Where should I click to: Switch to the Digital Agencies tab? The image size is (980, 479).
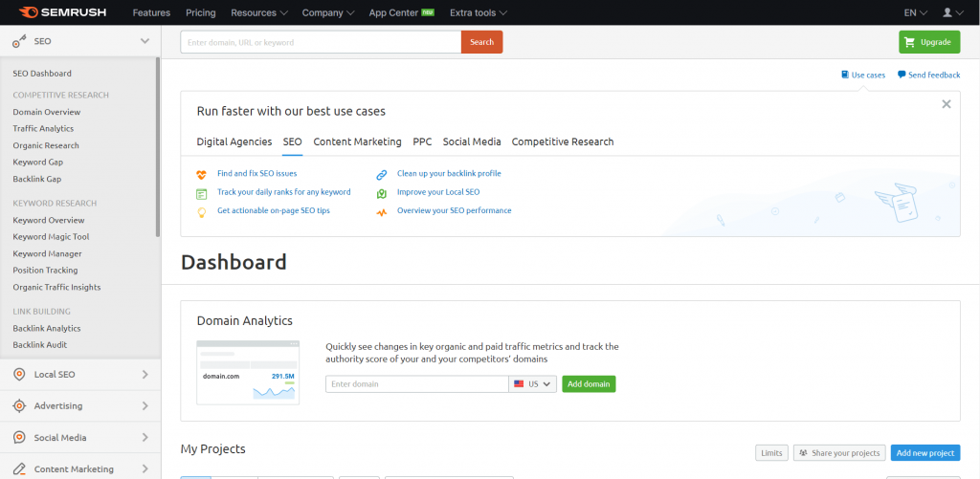234,142
